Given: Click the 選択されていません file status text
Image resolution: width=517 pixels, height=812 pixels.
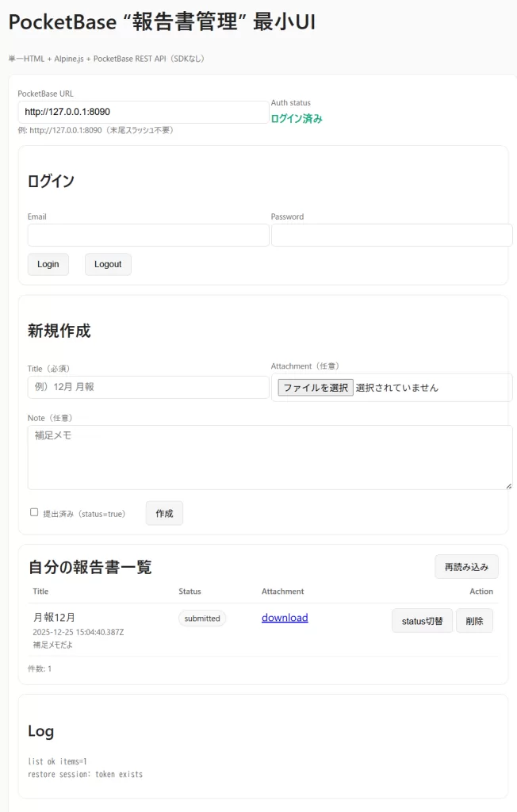Looking at the screenshot, I should (396, 387).
